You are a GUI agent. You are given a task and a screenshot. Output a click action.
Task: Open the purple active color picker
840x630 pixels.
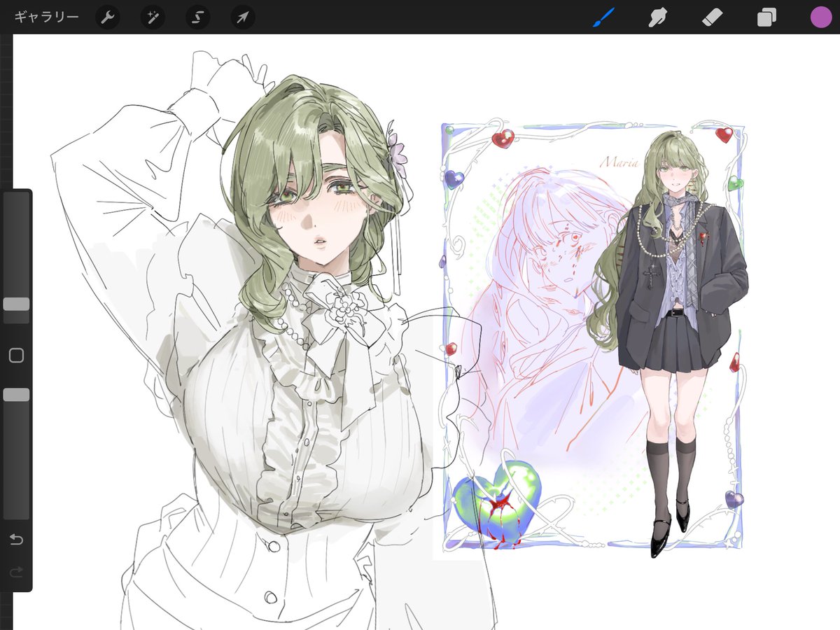click(821, 17)
